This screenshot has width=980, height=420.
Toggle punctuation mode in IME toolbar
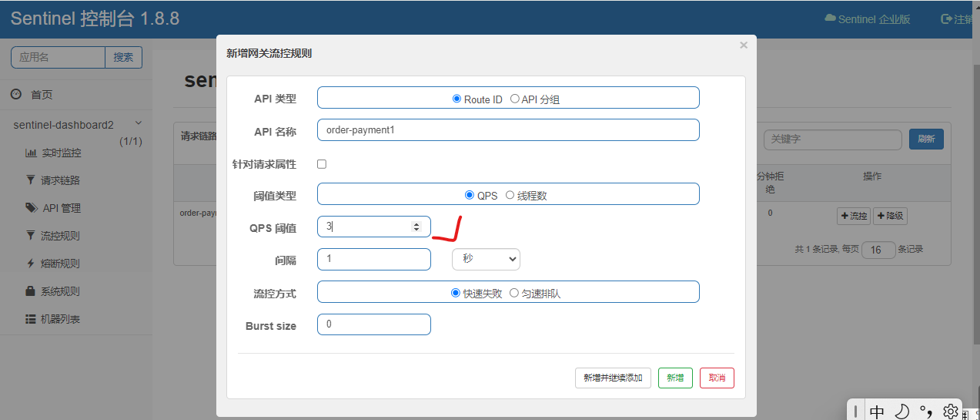[927, 412]
